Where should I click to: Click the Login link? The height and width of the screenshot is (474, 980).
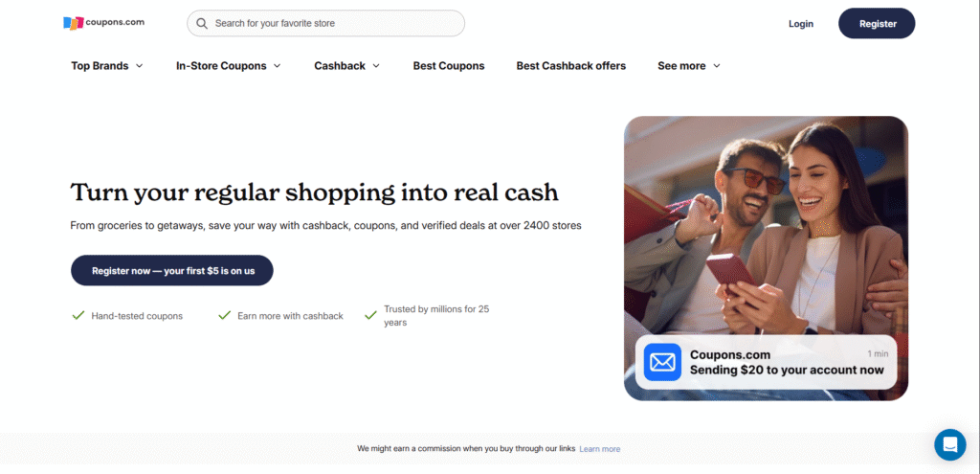(801, 24)
